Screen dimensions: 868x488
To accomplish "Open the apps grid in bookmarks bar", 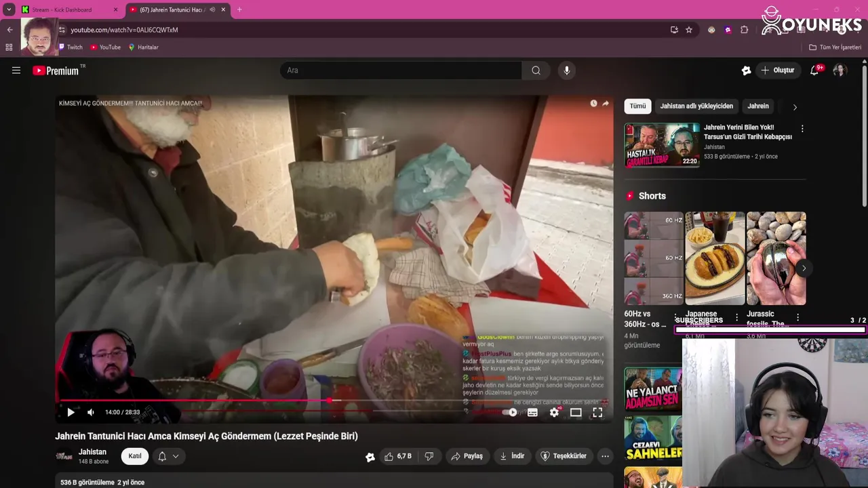I will point(9,47).
